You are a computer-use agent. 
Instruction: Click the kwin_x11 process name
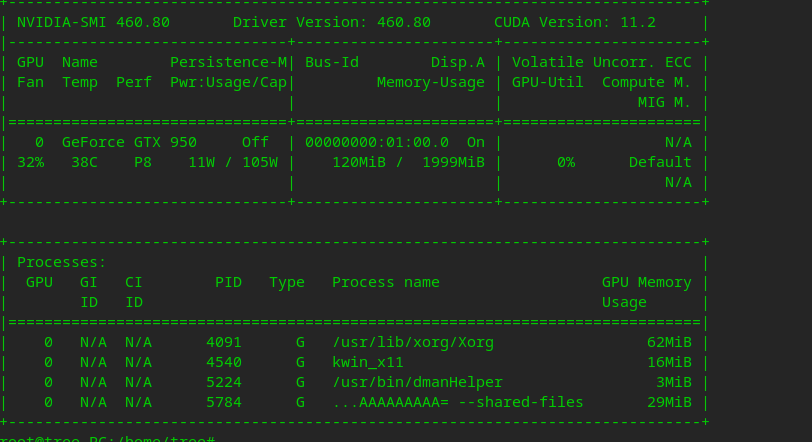pos(368,362)
